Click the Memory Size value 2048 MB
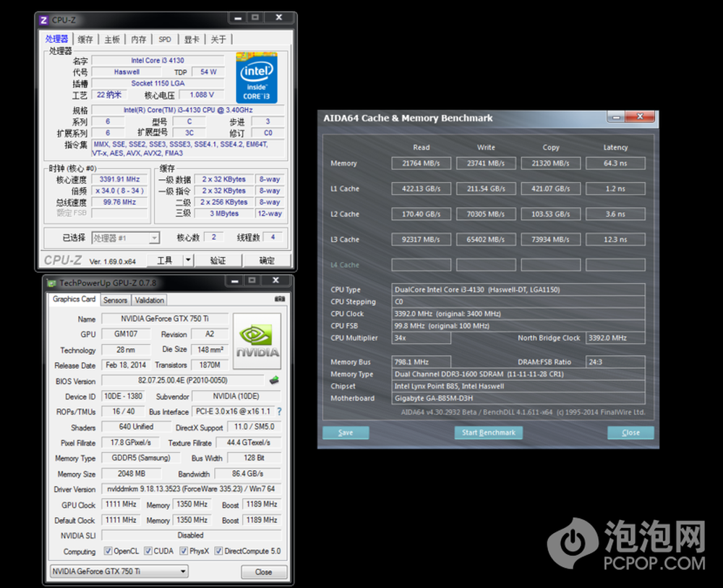The image size is (723, 588). click(132, 474)
